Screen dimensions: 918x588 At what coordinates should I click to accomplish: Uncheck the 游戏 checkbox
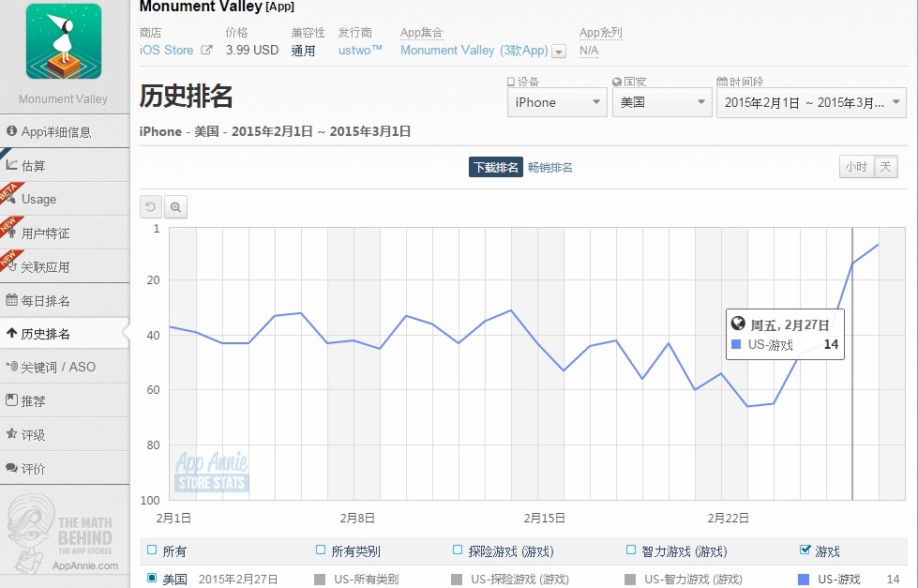point(805,550)
